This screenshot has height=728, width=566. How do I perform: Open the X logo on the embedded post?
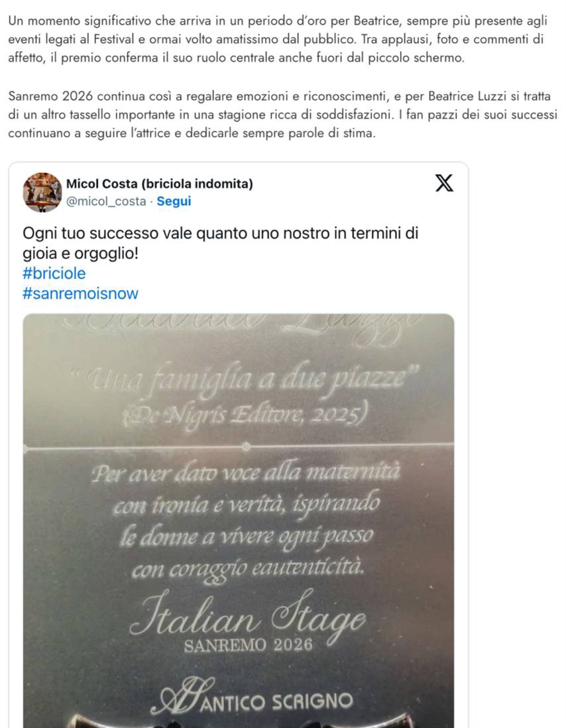pos(444,183)
